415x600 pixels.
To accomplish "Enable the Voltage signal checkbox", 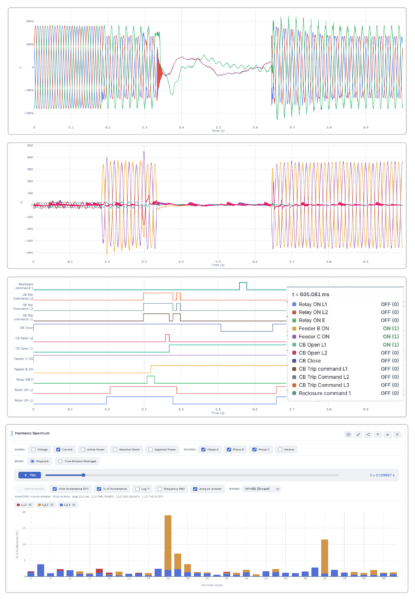I will [34, 450].
